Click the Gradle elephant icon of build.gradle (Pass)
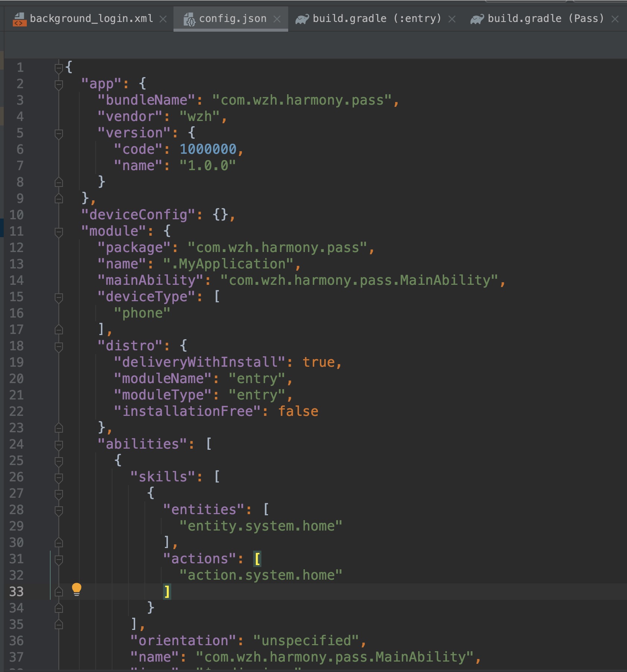The width and height of the screenshot is (627, 672). 477,19
